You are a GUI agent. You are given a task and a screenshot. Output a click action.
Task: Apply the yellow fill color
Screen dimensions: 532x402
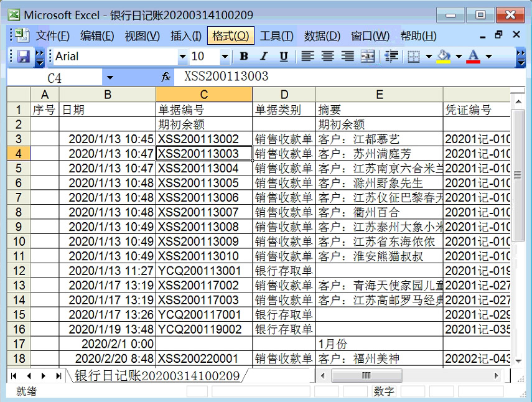coord(444,57)
